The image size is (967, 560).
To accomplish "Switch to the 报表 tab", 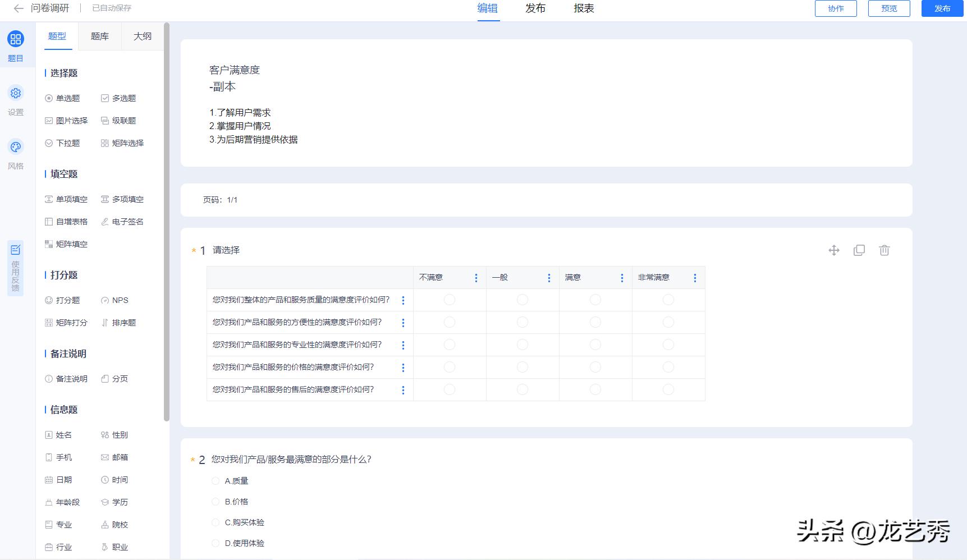I will click(x=584, y=9).
